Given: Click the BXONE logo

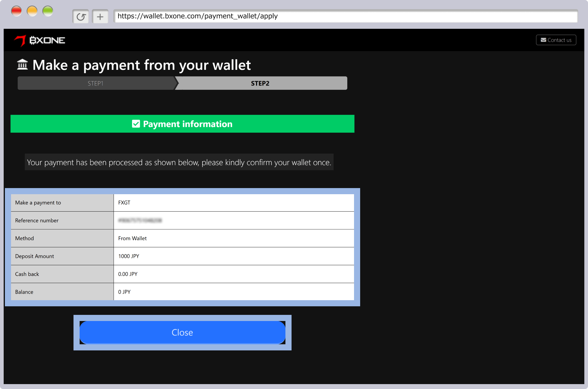Looking at the screenshot, I should pos(40,40).
